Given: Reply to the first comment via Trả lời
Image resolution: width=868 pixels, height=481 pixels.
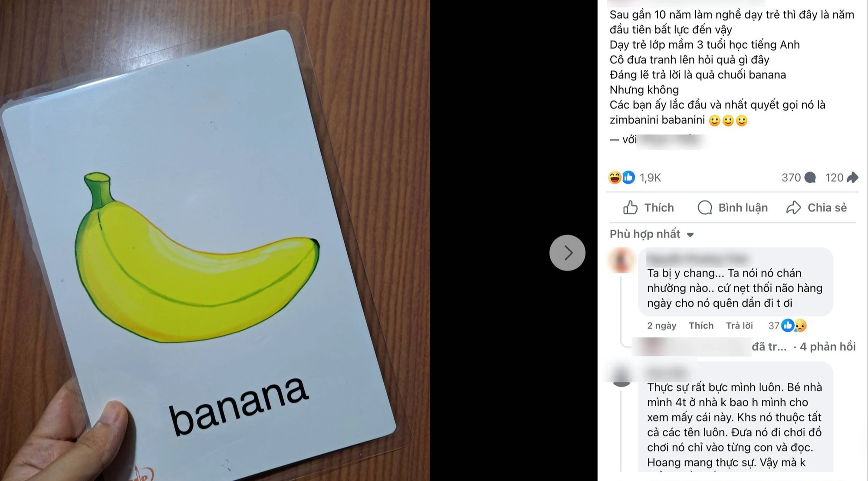Looking at the screenshot, I should (740, 326).
